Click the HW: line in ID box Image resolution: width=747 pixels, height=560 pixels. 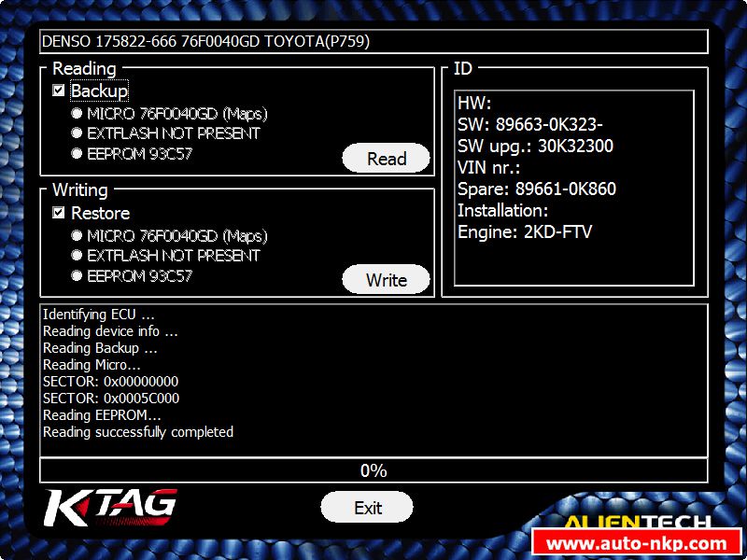(474, 103)
